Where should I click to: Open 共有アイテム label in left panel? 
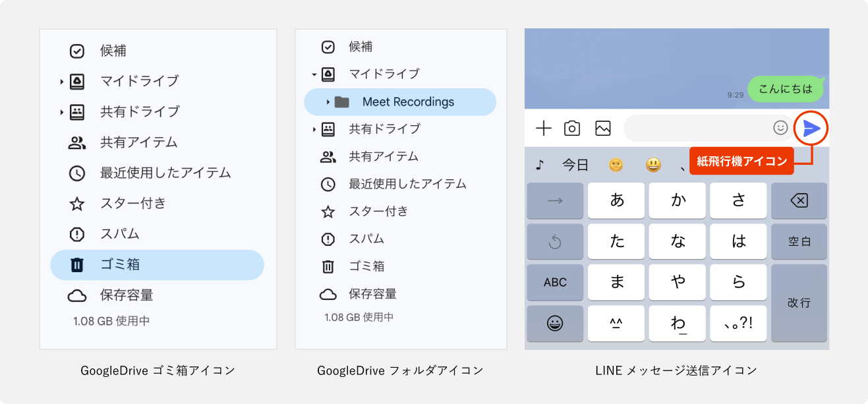click(139, 142)
